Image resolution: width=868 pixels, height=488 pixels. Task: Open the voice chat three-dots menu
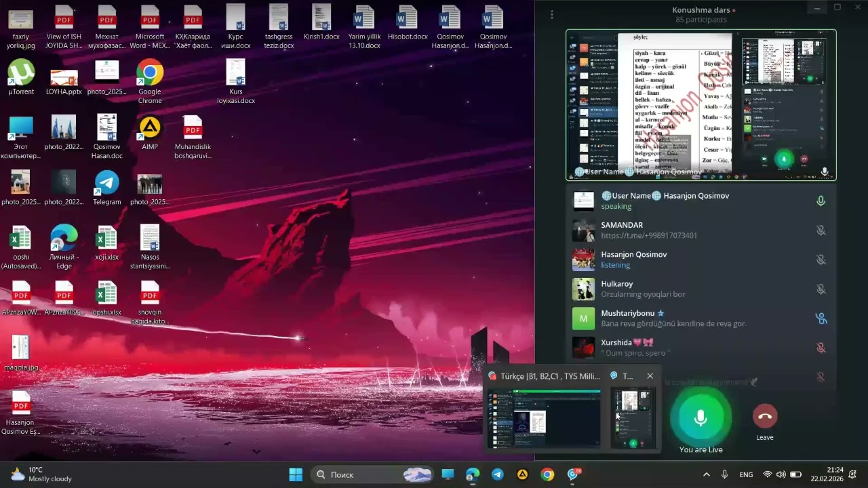pos(552,14)
